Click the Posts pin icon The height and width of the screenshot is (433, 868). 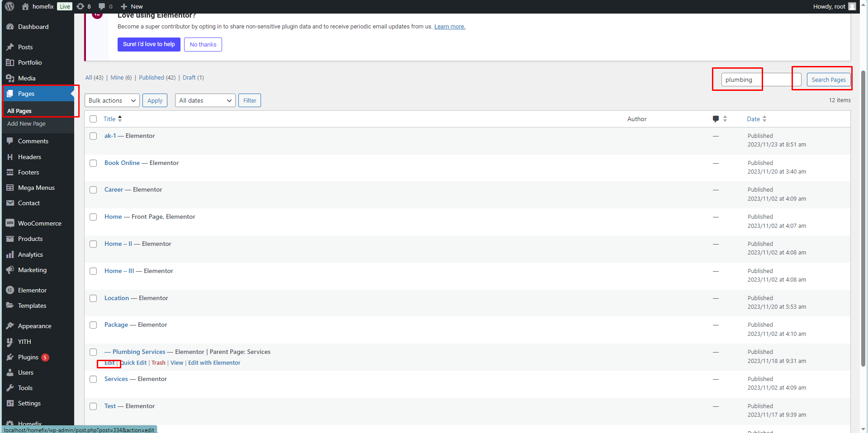(10, 47)
